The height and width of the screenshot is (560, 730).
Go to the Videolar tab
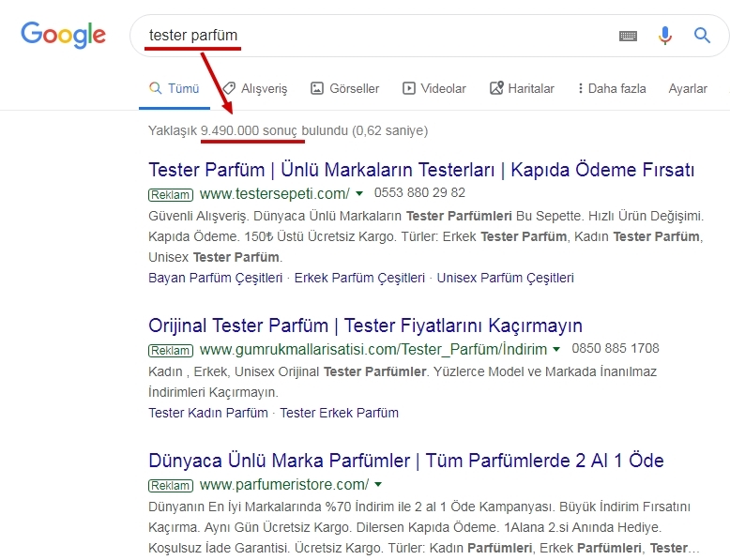433,88
